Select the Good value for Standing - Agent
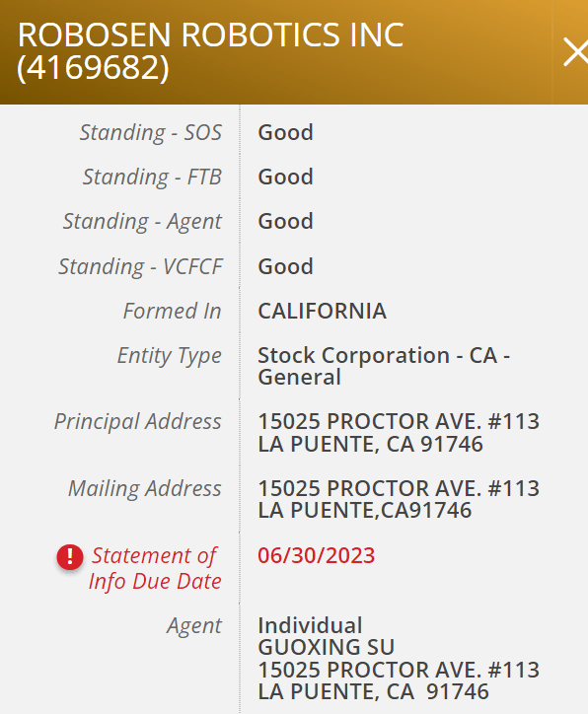The height and width of the screenshot is (714, 588). [285, 221]
